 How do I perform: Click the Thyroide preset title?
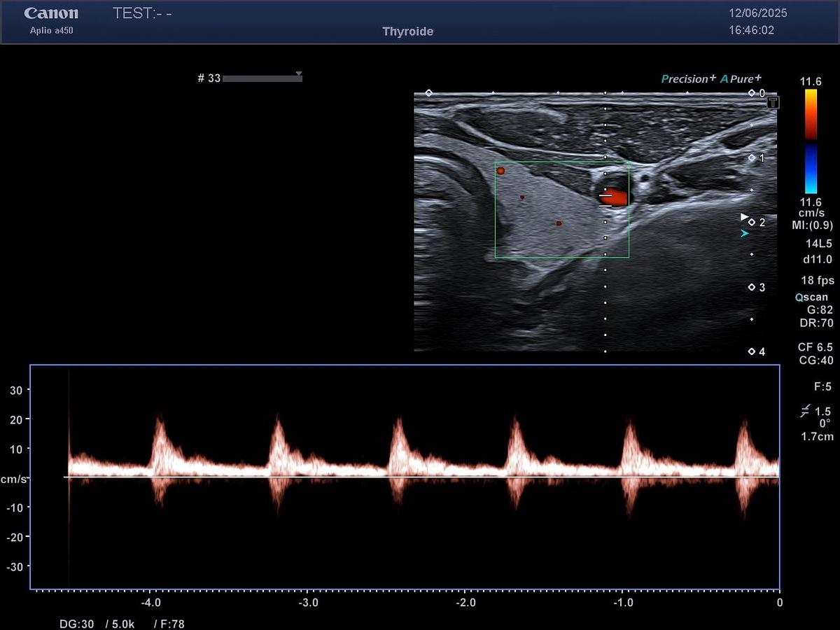pos(407,31)
